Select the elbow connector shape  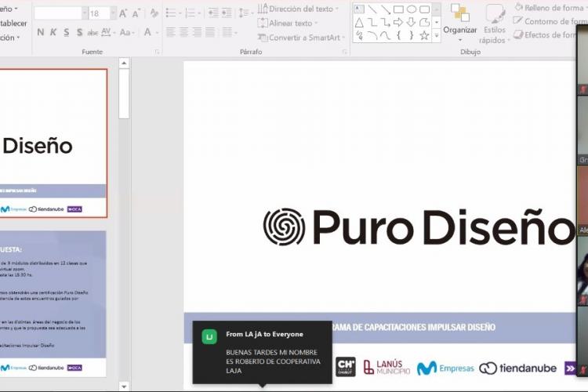pyautogui.click(x=372, y=23)
